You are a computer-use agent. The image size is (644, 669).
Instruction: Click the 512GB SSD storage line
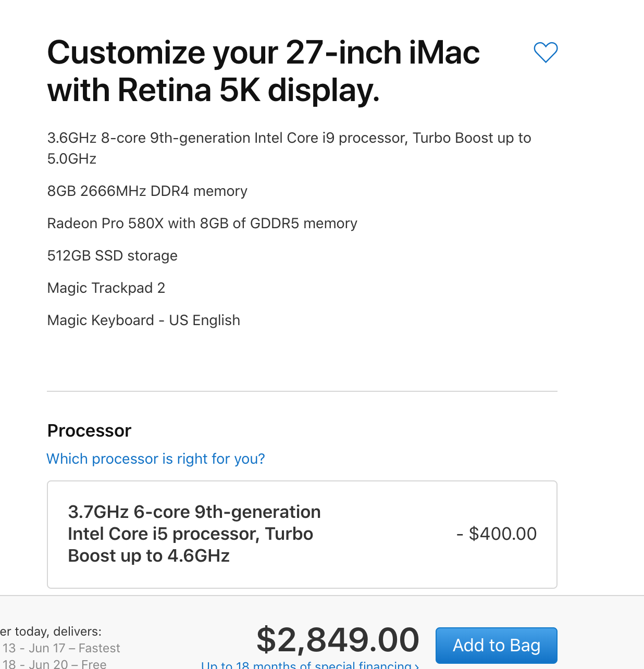(x=113, y=256)
